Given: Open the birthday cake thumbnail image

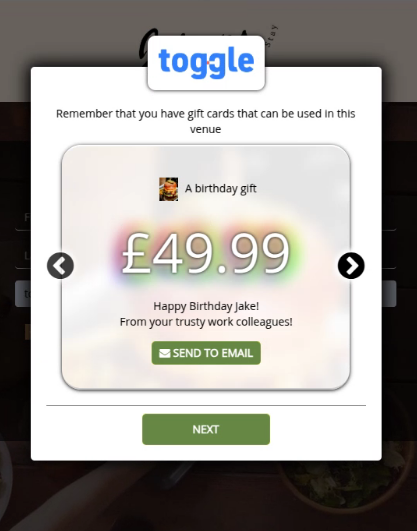Looking at the screenshot, I should [169, 189].
